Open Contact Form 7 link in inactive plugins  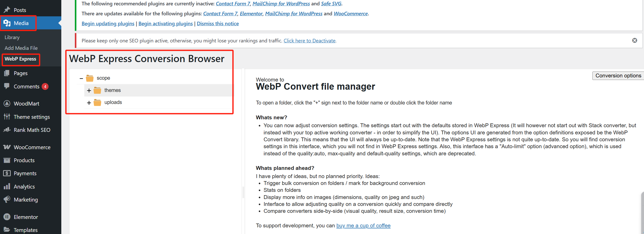pos(233,4)
